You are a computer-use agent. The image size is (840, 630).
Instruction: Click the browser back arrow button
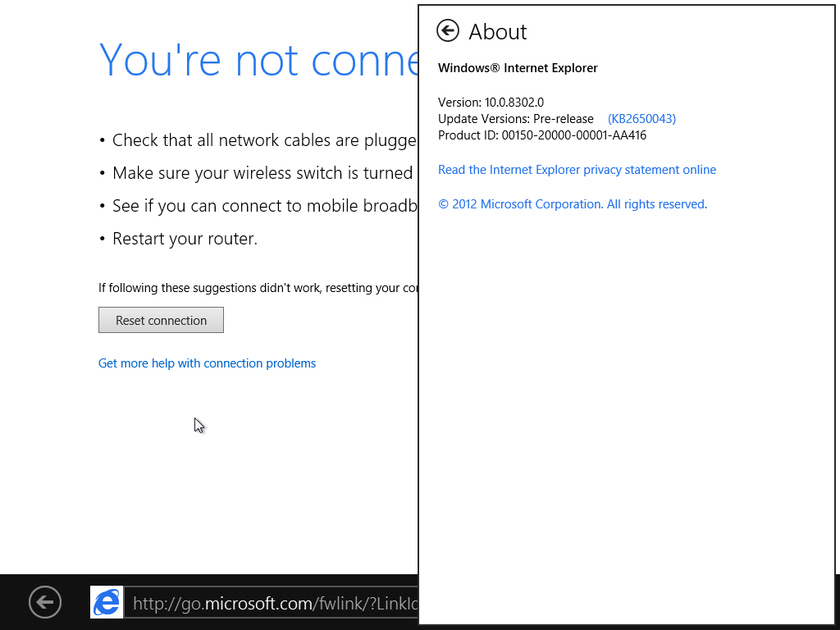point(45,602)
